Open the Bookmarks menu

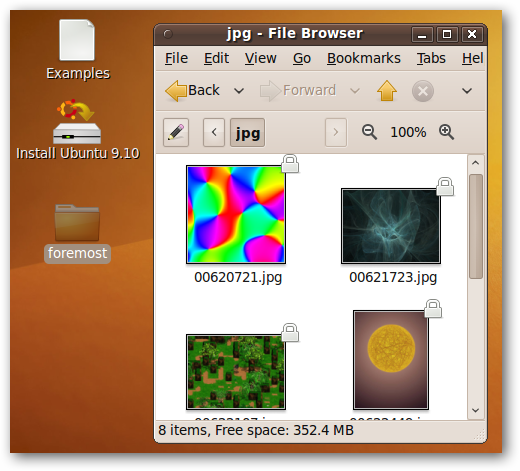pyautogui.click(x=364, y=58)
